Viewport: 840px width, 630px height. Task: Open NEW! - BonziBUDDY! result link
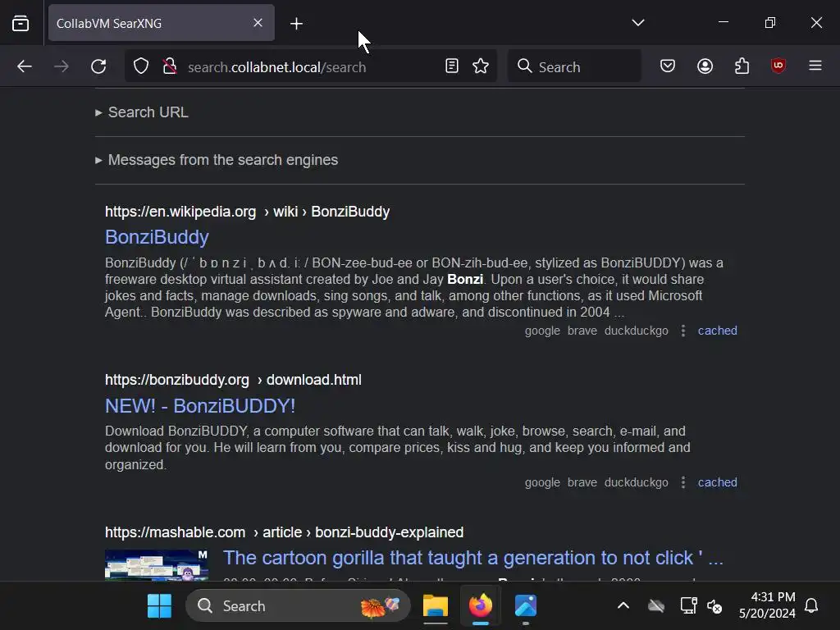tap(200, 405)
